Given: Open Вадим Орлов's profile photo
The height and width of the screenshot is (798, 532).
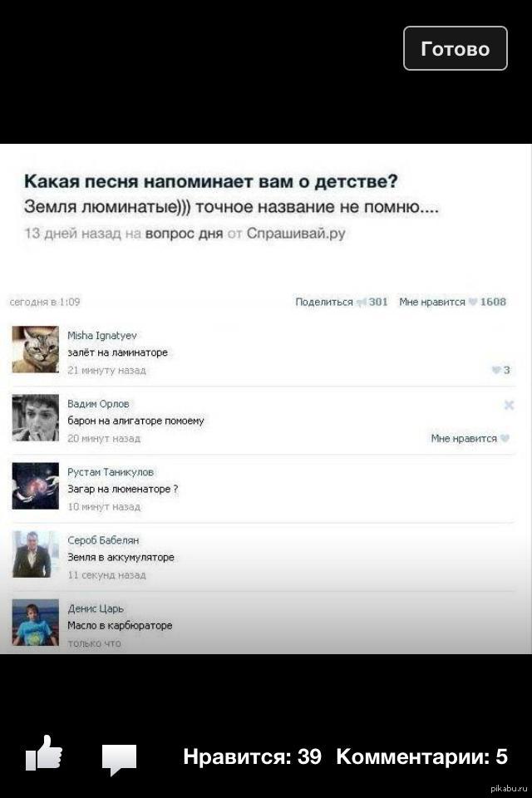Looking at the screenshot, I should [36, 418].
